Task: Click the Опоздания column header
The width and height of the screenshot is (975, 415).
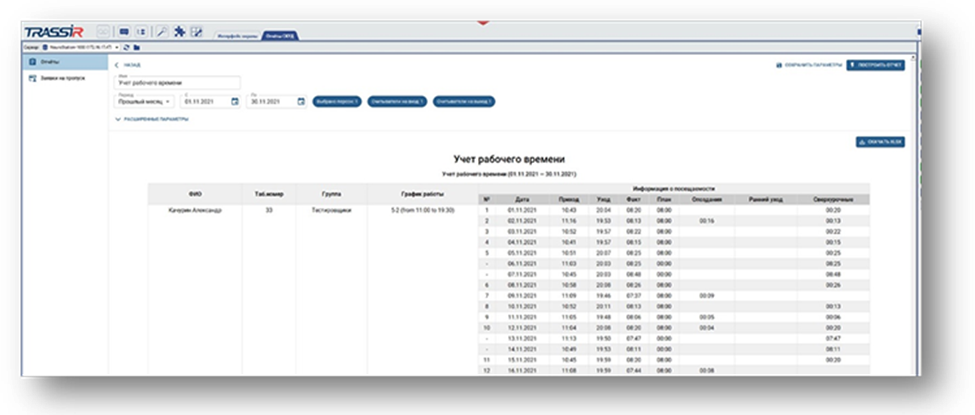Action: pyautogui.click(x=706, y=200)
